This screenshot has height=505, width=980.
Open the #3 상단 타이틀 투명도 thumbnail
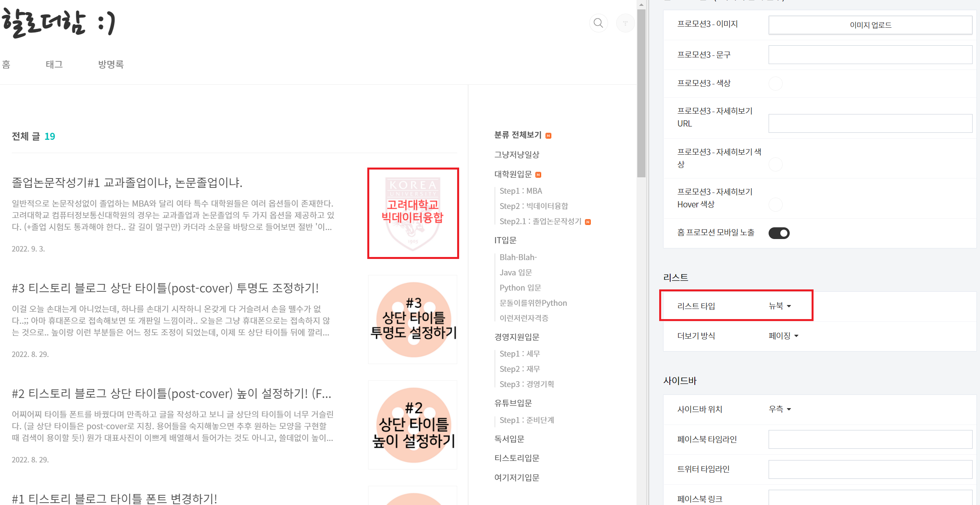[413, 319]
